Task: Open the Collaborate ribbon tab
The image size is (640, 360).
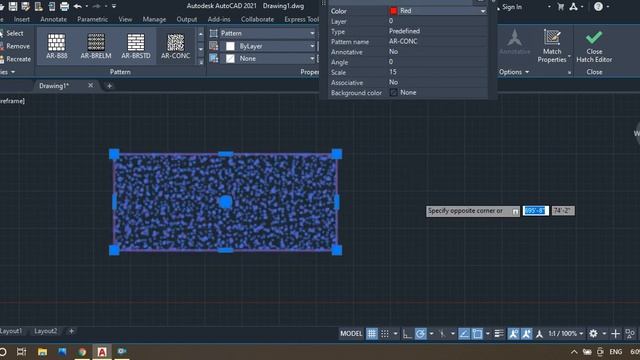Action: [x=258, y=19]
